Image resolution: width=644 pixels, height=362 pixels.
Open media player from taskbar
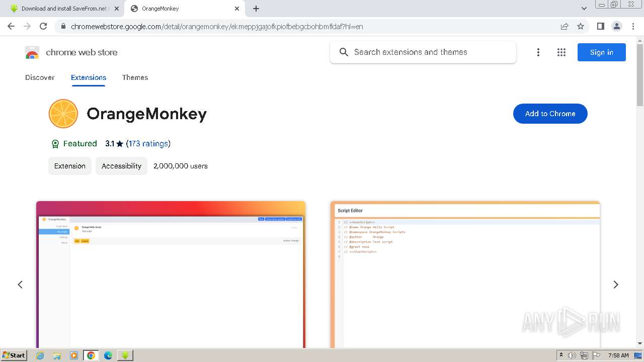click(74, 355)
